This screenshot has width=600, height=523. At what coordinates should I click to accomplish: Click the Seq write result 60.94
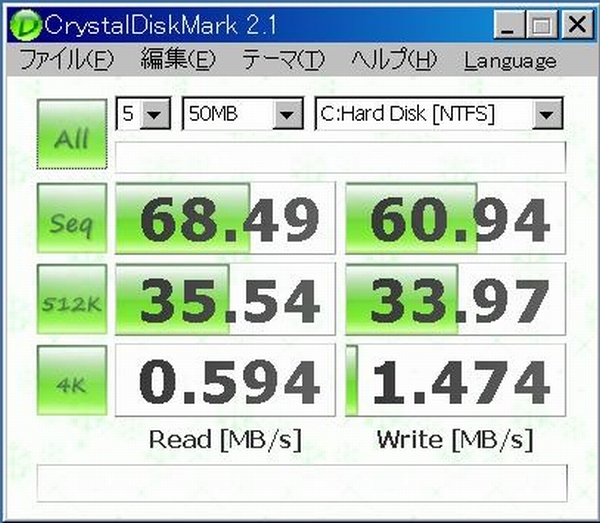pyautogui.click(x=455, y=218)
